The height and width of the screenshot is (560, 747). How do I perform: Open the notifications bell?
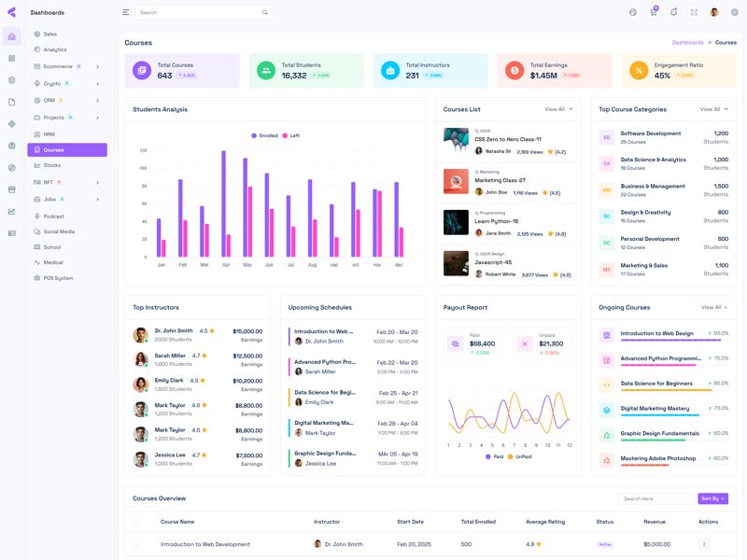click(x=673, y=12)
